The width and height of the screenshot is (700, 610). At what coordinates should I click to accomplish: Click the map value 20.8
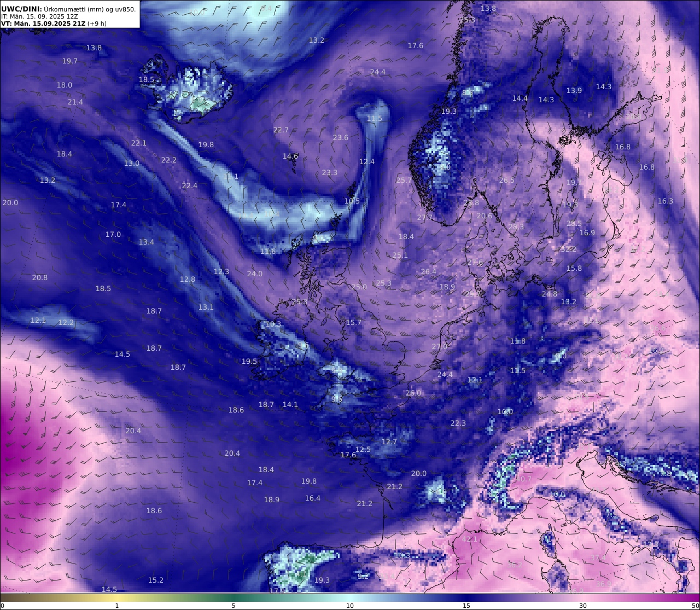tap(40, 278)
